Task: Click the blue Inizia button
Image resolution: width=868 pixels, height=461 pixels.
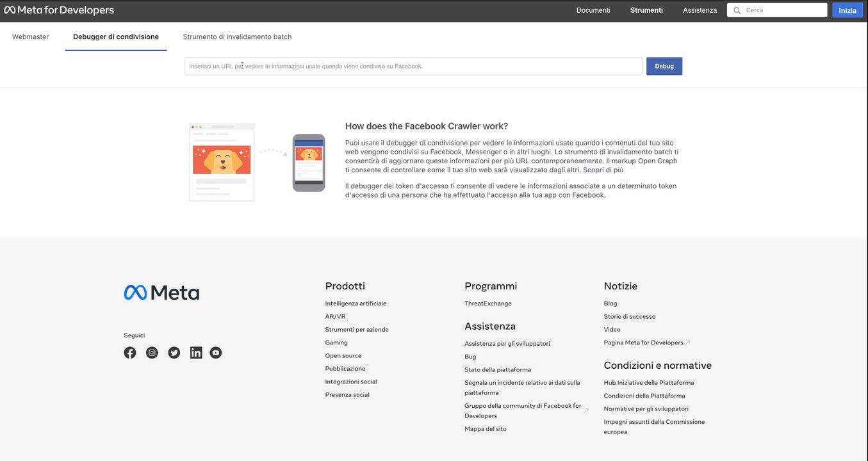Action: pos(847,10)
